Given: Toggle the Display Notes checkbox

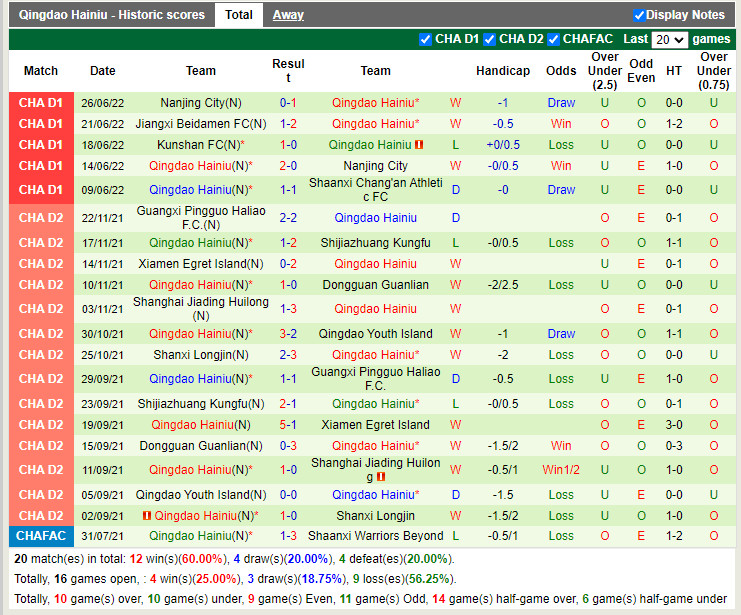Looking at the screenshot, I should click(640, 15).
